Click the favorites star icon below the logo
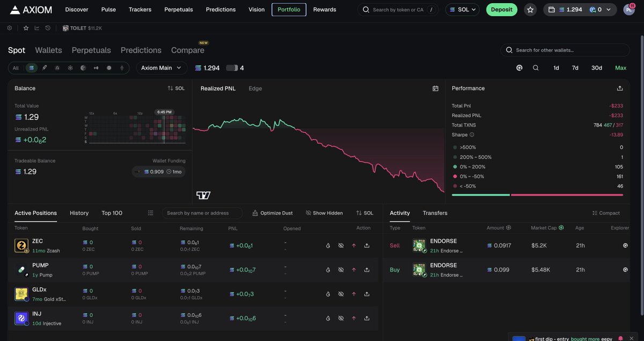644x341 pixels. (x=26, y=28)
